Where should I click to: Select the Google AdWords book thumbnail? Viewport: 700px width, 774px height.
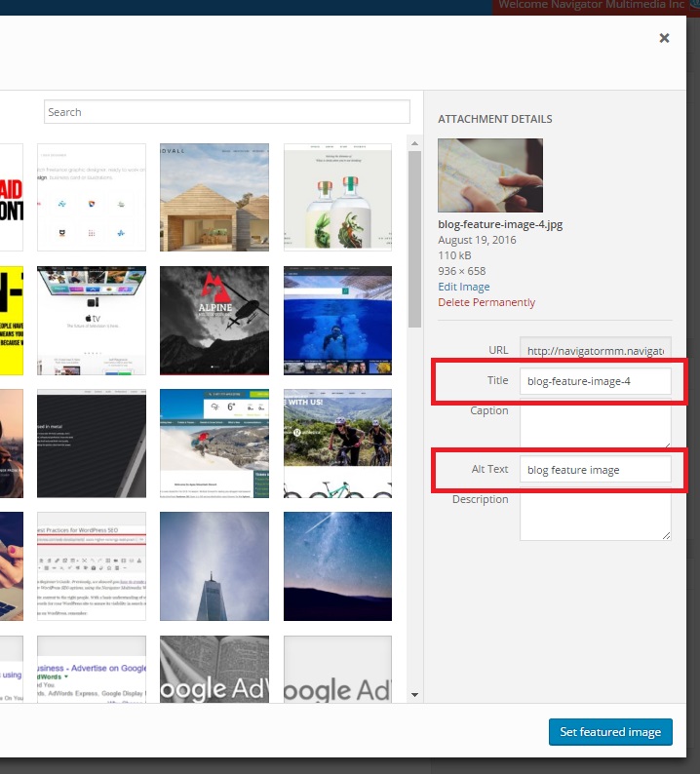point(214,670)
